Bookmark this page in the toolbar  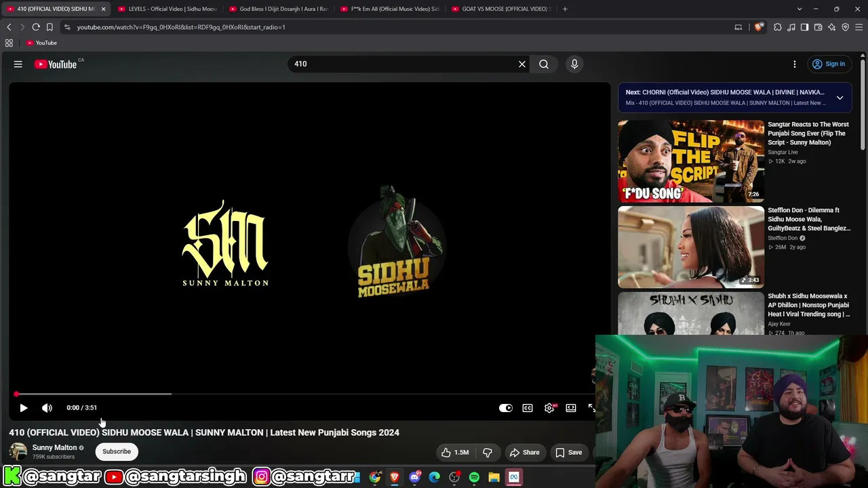(50, 27)
